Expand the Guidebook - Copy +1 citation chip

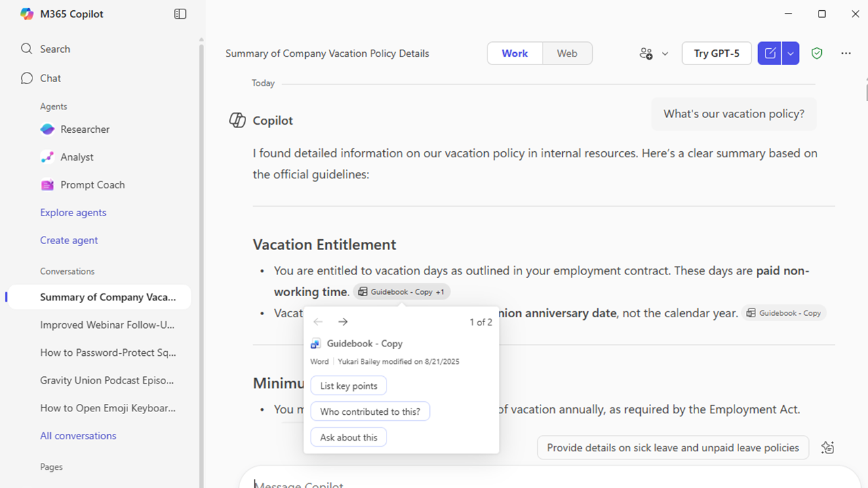tap(401, 291)
